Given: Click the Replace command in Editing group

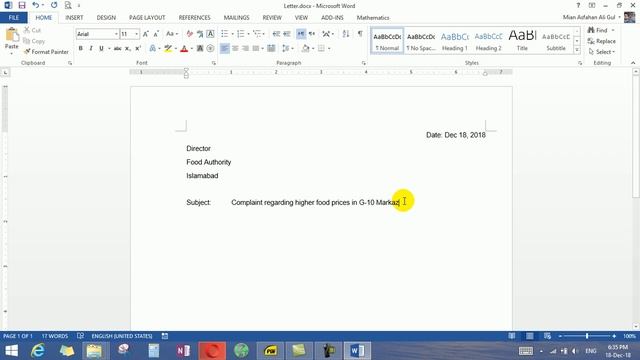Looking at the screenshot, I should point(602,41).
